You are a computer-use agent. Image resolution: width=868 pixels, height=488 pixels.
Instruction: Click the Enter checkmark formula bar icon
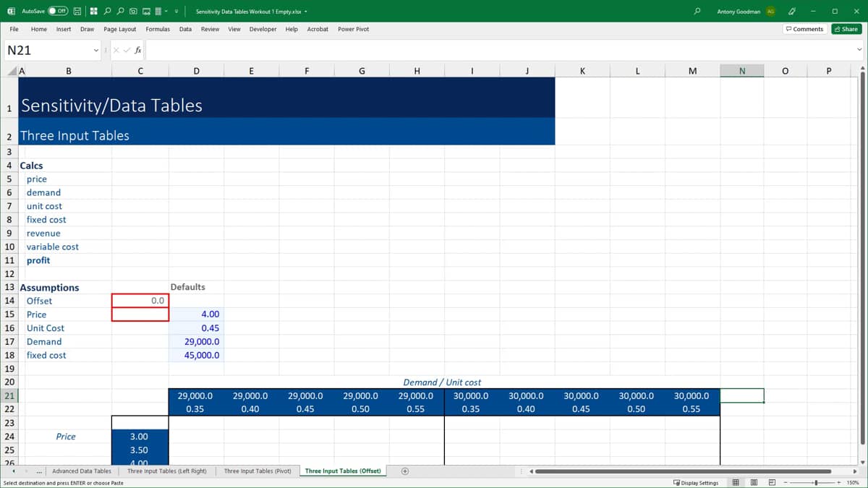(x=128, y=50)
